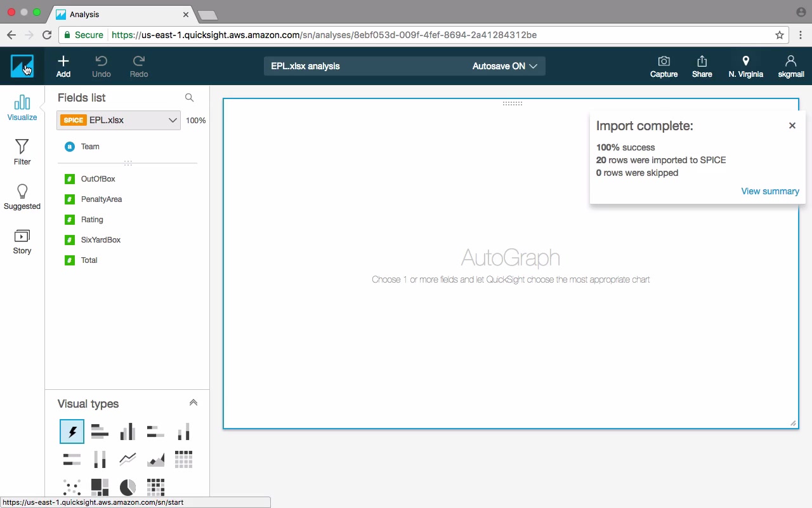The width and height of the screenshot is (812, 508).
Task: Click the 'Fields list' heading
Action: pyautogui.click(x=82, y=98)
